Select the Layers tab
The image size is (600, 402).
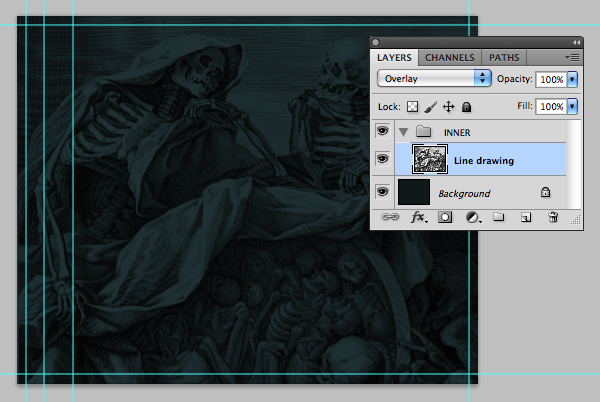(394, 57)
